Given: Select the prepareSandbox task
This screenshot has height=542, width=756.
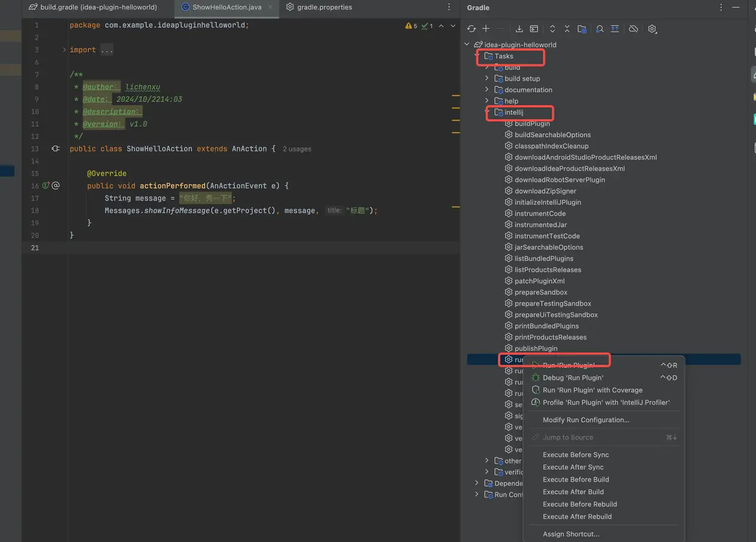Looking at the screenshot, I should click(x=540, y=292).
